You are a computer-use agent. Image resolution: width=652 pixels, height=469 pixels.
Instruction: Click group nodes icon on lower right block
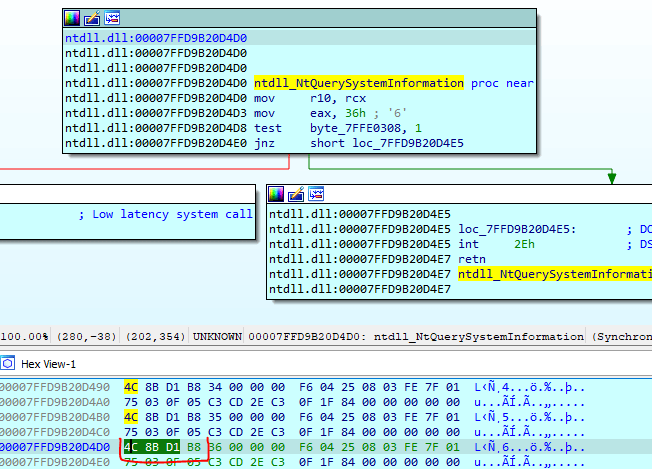tap(315, 193)
